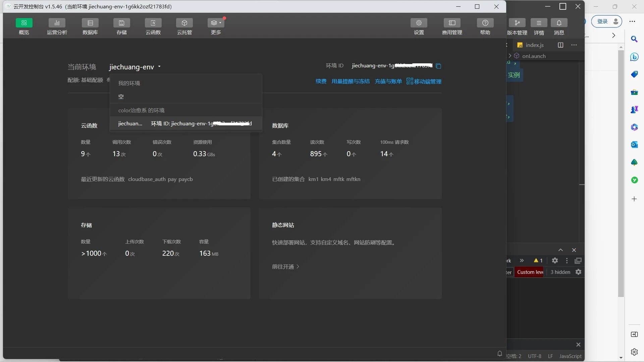The width and height of the screenshot is (644, 362).
Task: Open the 数据库 database section
Action: coord(90,23)
